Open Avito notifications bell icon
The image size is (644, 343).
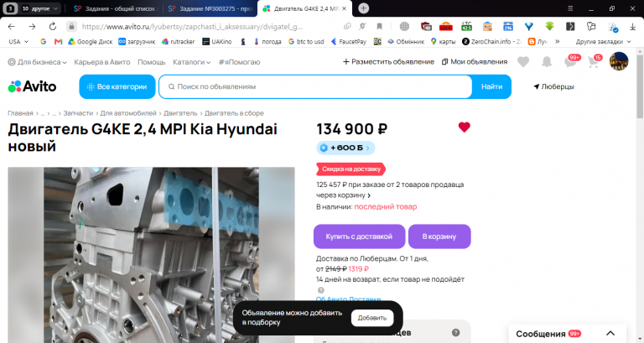coord(546,62)
